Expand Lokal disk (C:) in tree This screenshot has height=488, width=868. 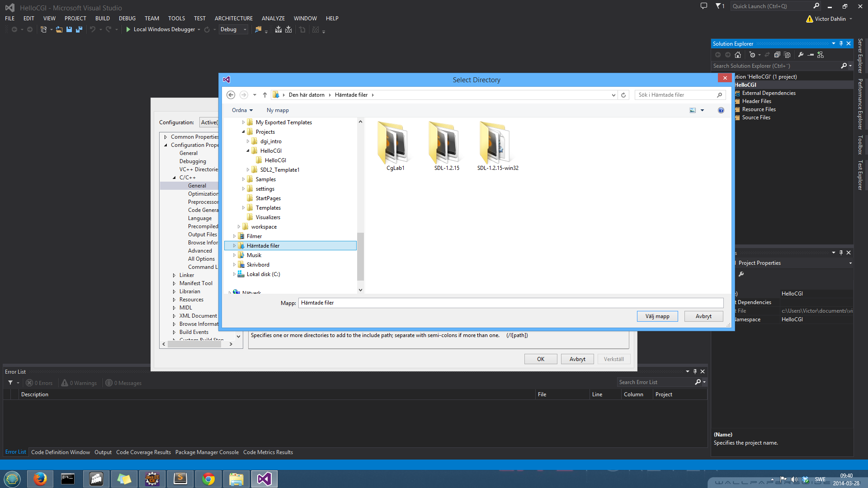234,274
